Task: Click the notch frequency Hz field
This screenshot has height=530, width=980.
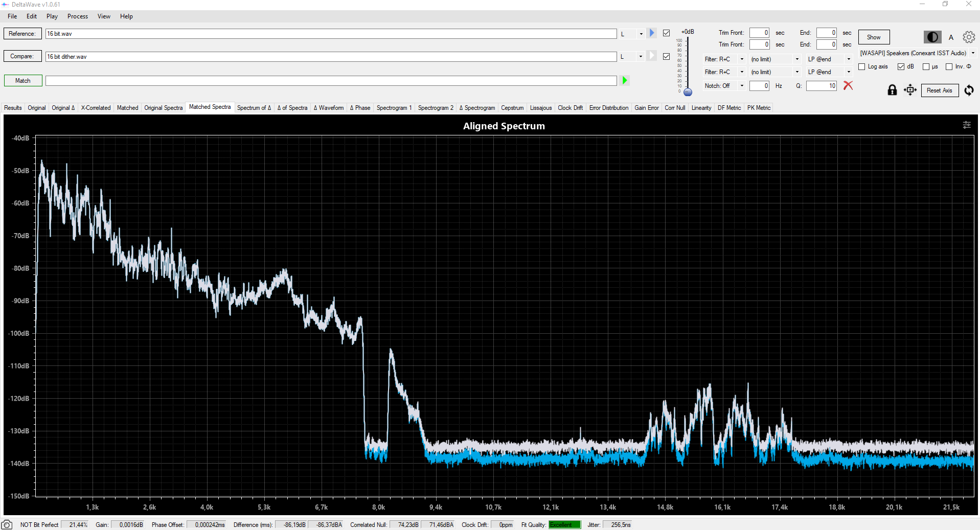Action: click(759, 86)
